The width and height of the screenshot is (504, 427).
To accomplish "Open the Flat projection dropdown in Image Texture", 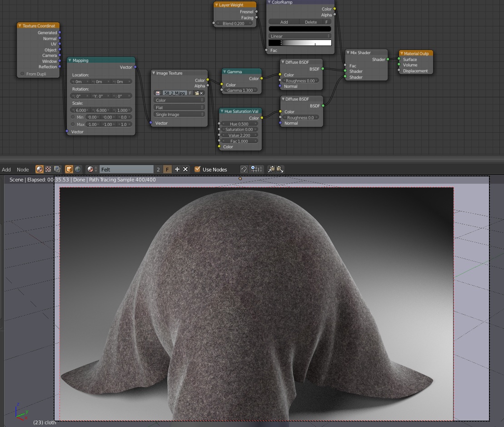I will [179, 107].
